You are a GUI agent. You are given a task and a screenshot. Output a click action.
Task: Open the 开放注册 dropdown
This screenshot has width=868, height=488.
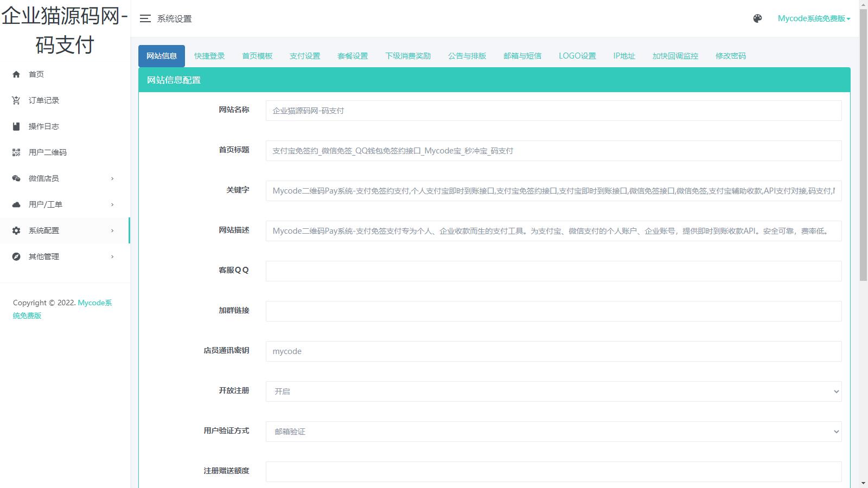pyautogui.click(x=553, y=391)
